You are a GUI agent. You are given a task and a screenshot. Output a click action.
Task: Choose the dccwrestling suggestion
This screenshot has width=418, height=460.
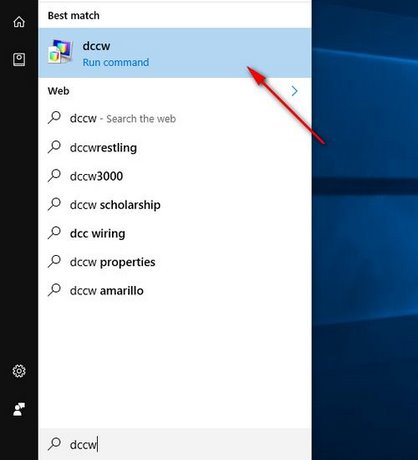(175, 147)
